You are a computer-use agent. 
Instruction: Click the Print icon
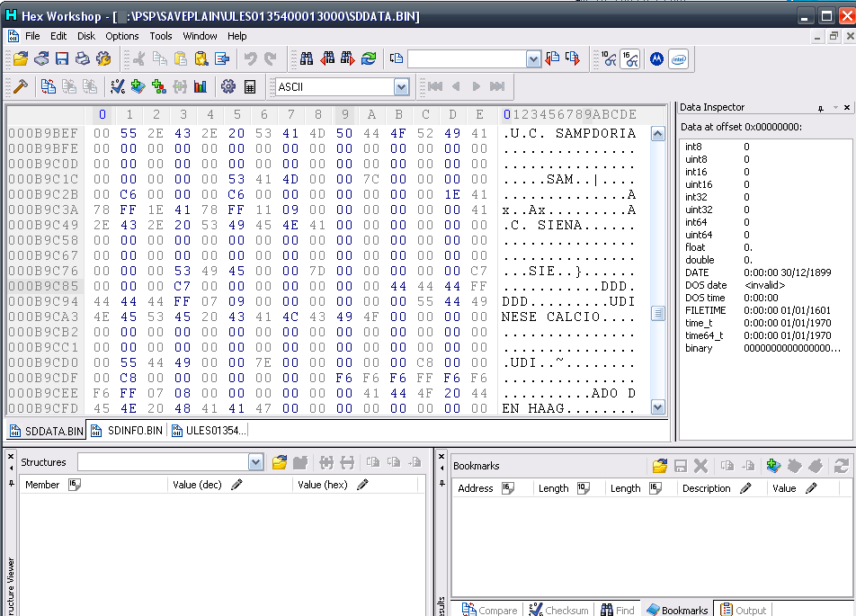tap(83, 58)
